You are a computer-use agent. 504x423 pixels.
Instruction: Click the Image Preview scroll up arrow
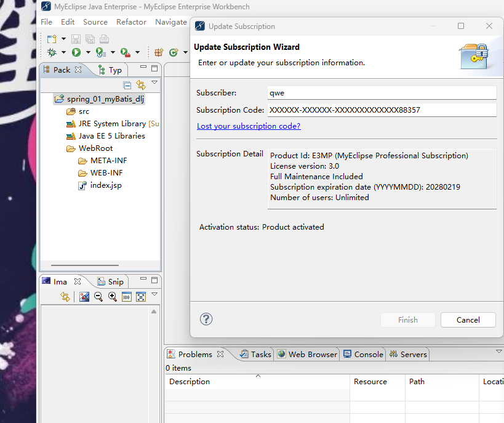tap(154, 312)
